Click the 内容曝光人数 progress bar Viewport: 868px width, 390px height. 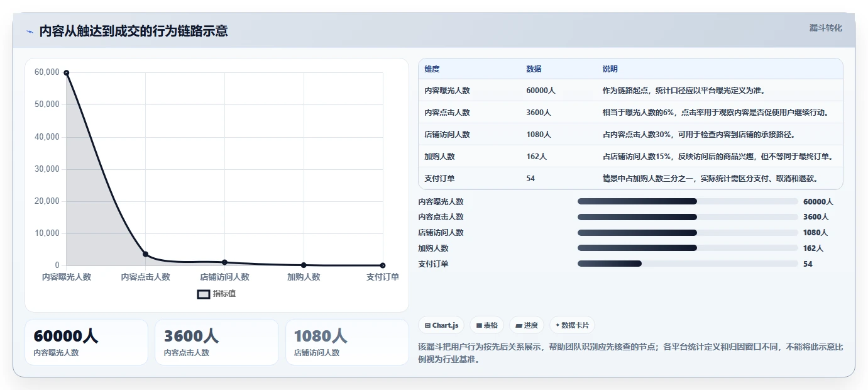pyautogui.click(x=688, y=201)
